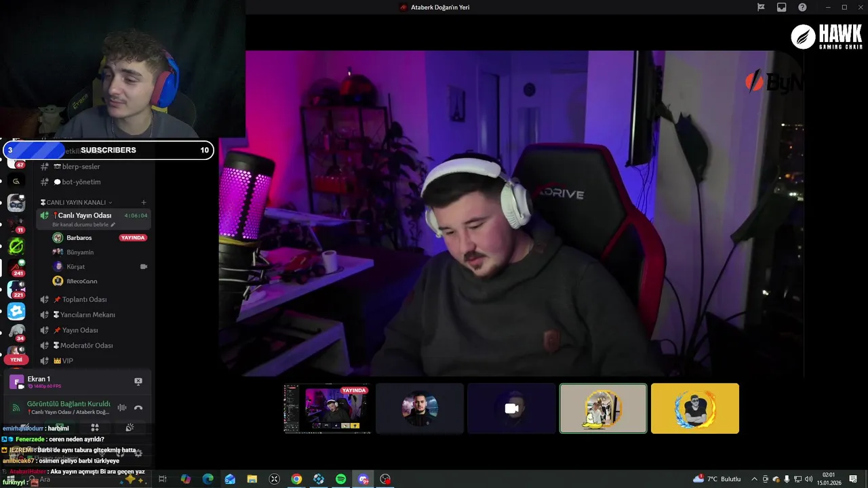The width and height of the screenshot is (868, 488).
Task: Click the Ekran 1 stream info
Action: click(44, 382)
